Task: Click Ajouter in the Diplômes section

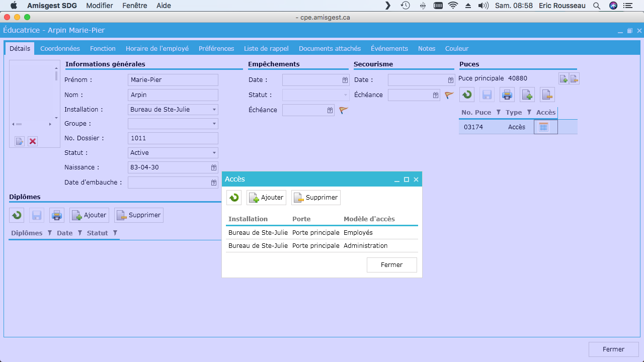Action: coord(89,215)
